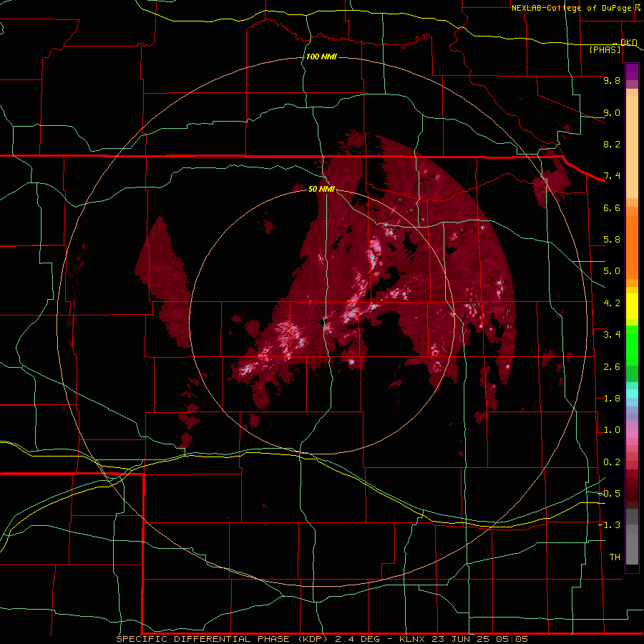
Task: Click the -0.5 legend value
Action: click(610, 494)
